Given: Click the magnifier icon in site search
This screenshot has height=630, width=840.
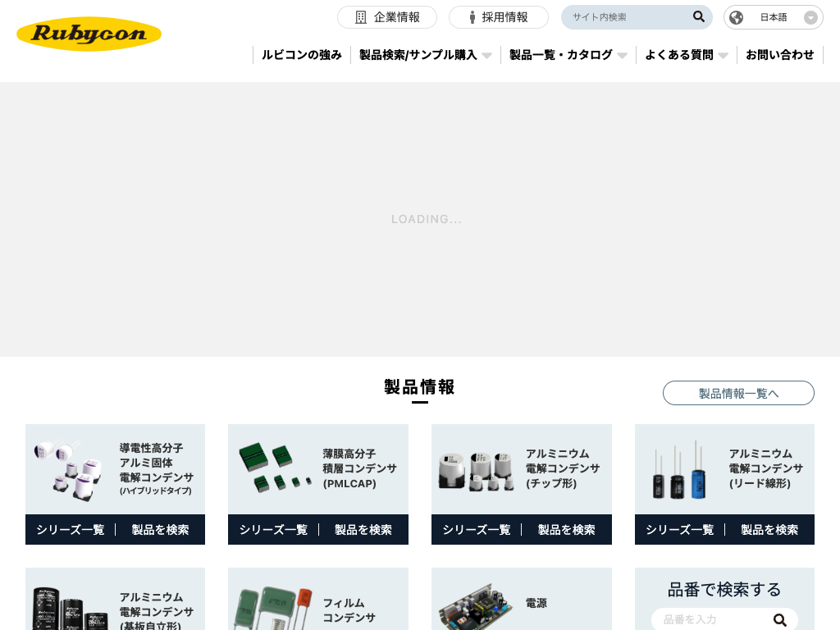Looking at the screenshot, I should 699,16.
